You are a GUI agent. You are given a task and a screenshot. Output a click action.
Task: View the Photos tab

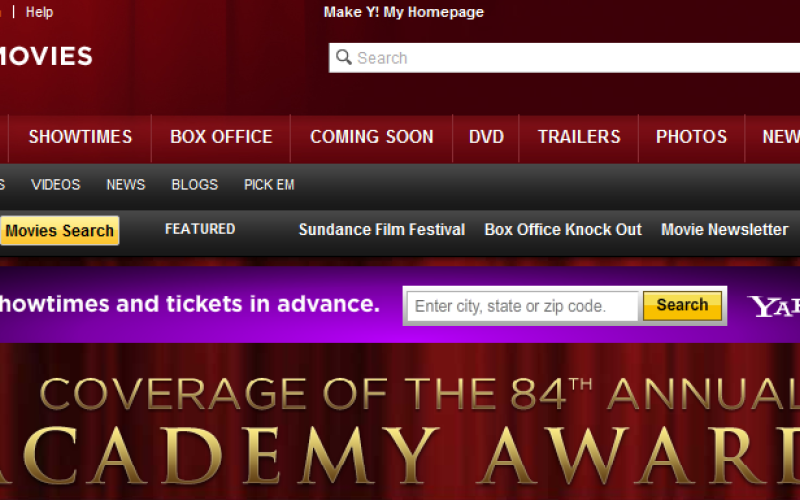691,137
